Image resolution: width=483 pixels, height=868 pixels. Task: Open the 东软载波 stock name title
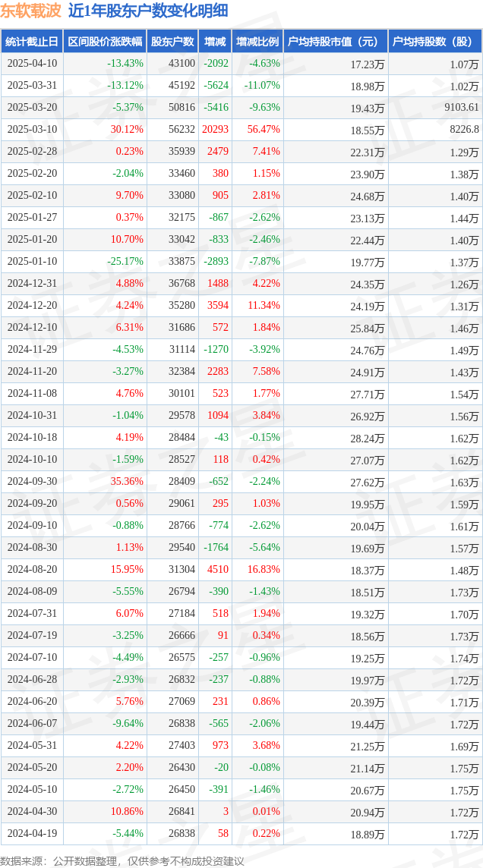tap(30, 11)
